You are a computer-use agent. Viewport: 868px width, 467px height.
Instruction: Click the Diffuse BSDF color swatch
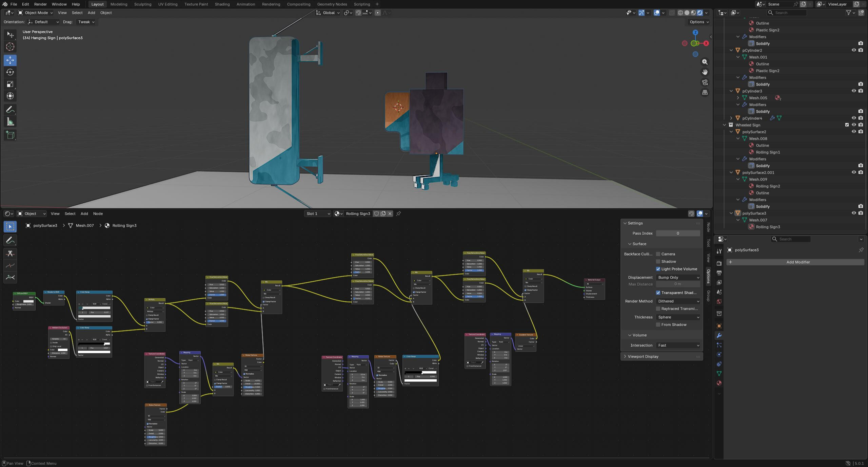coord(28,301)
